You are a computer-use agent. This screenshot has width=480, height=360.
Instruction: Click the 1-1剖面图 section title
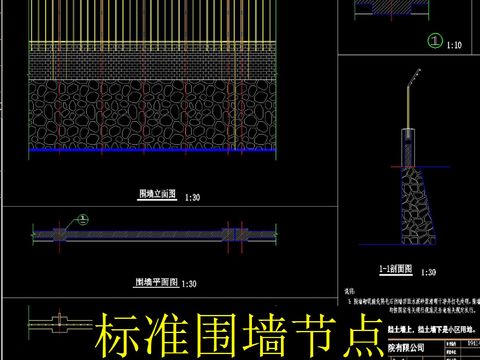click(x=396, y=269)
